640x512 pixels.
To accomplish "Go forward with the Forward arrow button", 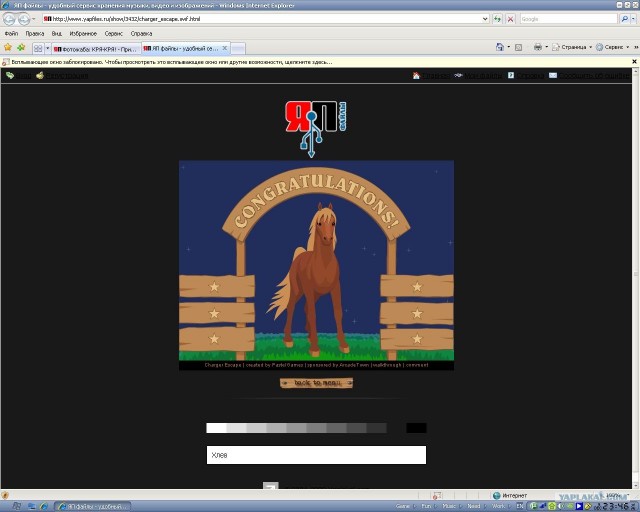I will [x=24, y=19].
